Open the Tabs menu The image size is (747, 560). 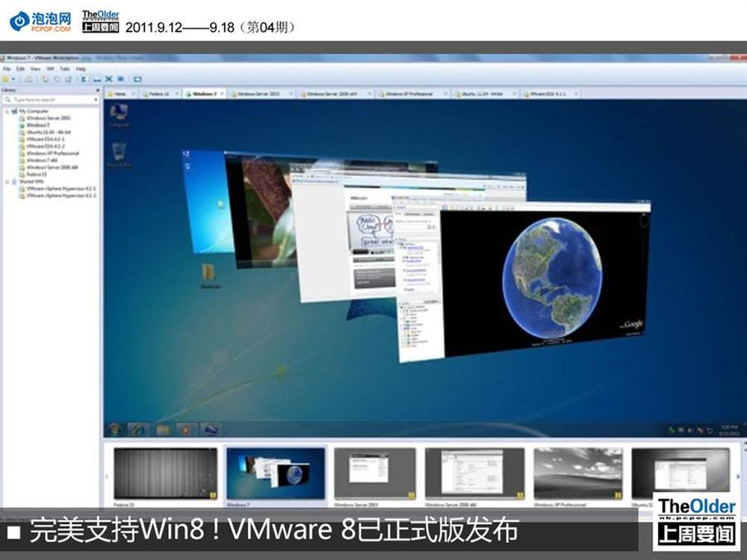click(x=65, y=69)
